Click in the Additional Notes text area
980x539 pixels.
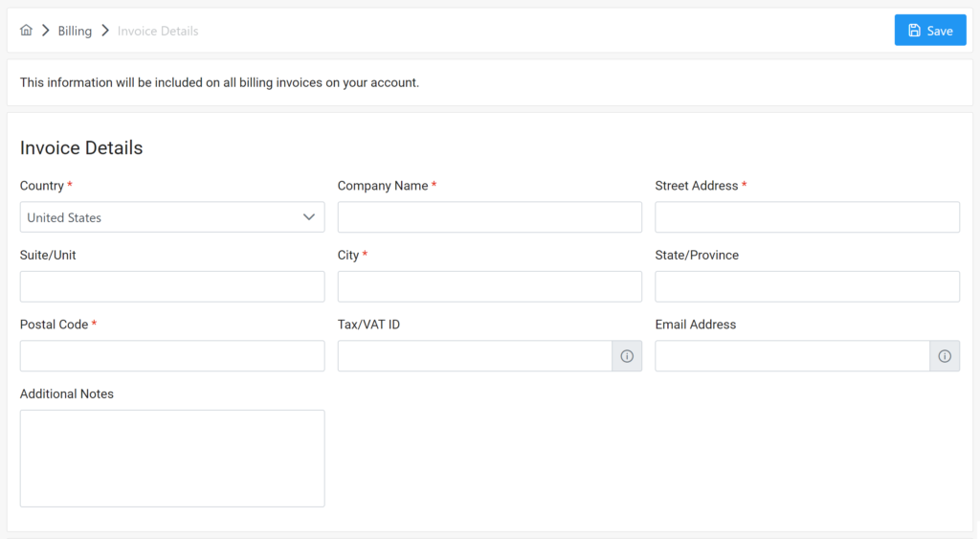(x=172, y=458)
